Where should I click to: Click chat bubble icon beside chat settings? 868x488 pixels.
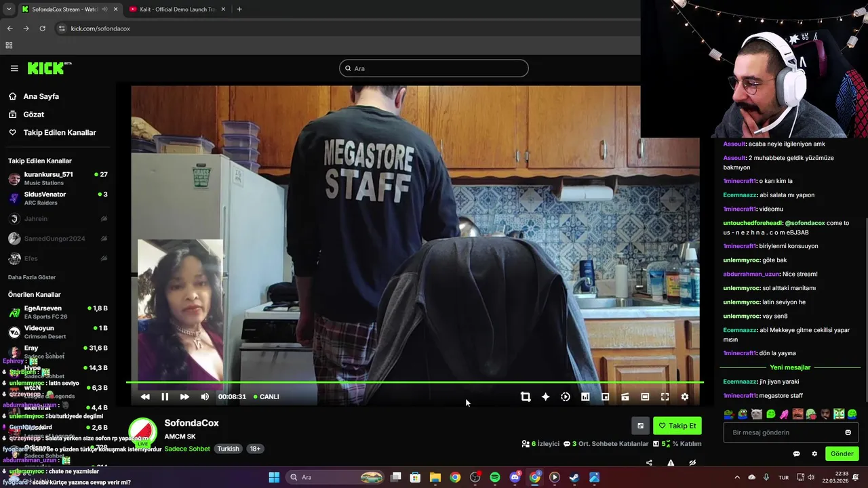click(x=796, y=454)
